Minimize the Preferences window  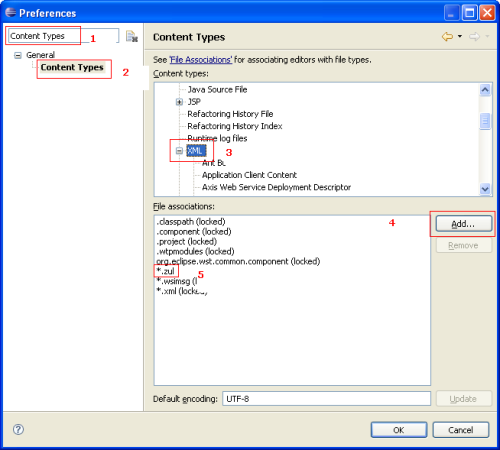(452, 13)
